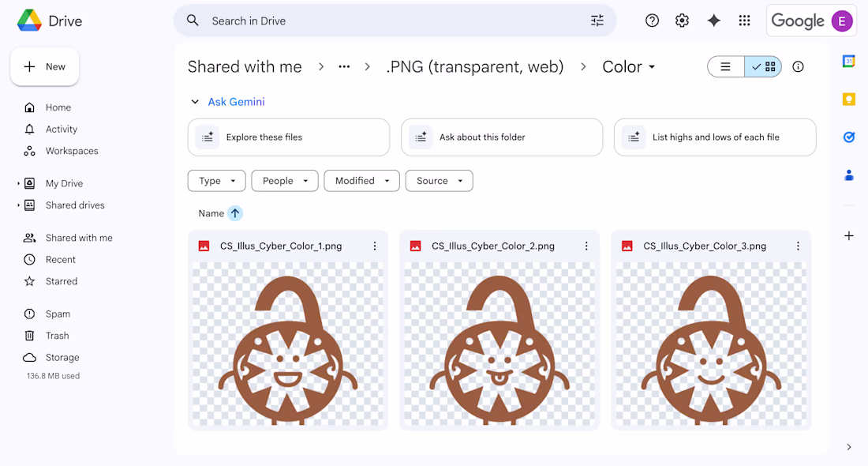Open the Type filter dropdown
The height and width of the screenshot is (466, 868).
[216, 181]
